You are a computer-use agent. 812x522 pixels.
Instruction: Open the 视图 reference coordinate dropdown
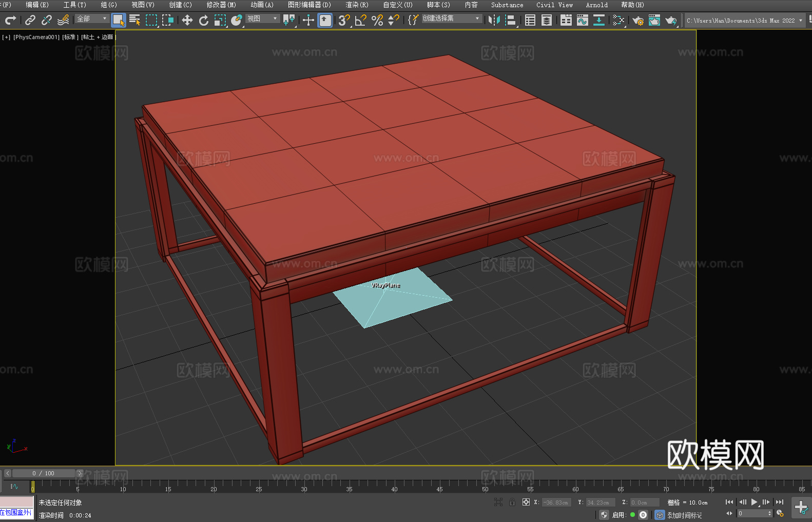point(262,18)
